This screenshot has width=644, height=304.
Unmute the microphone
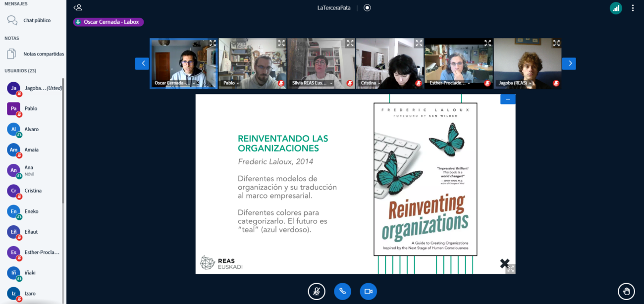(x=316, y=292)
